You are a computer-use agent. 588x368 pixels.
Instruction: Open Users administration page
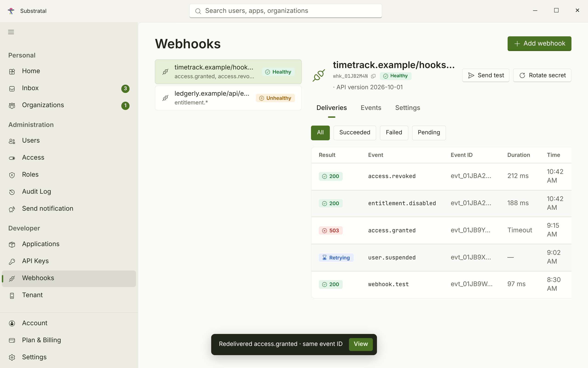pos(69,141)
